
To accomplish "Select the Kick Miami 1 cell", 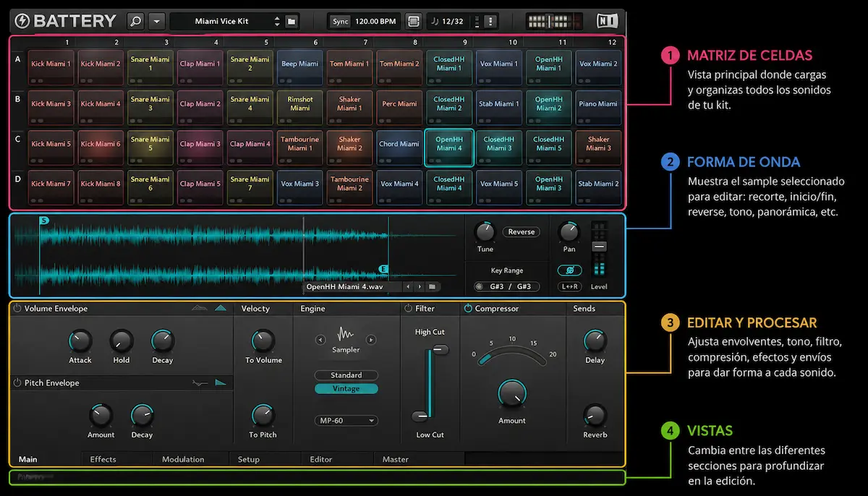I will tap(51, 68).
